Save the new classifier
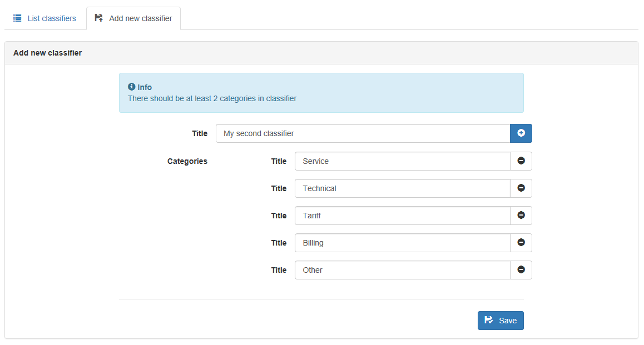 click(501, 321)
